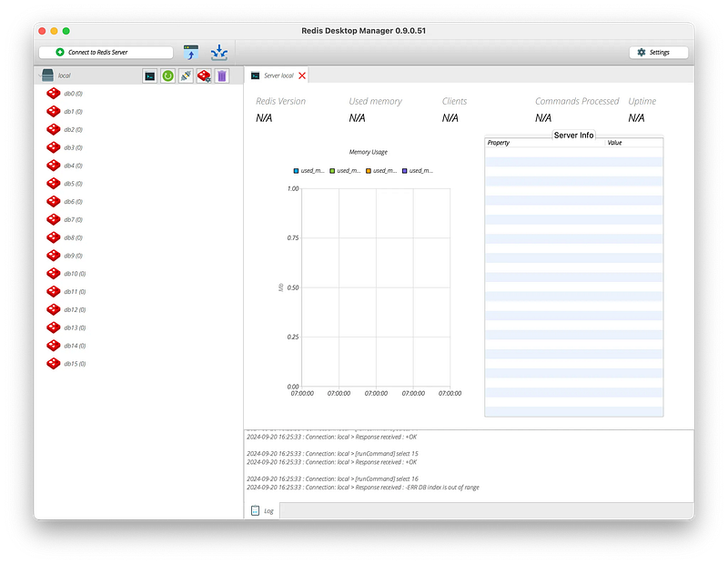
Task: Click the export connections icon
Action: [191, 53]
